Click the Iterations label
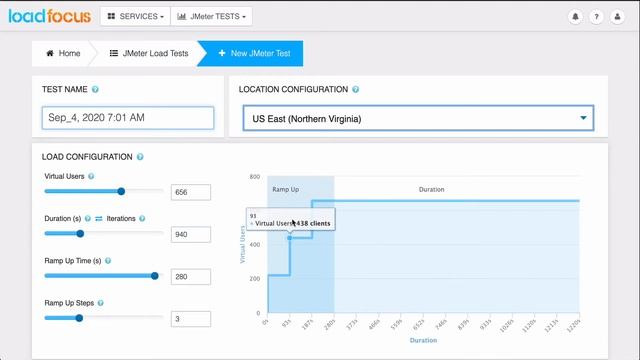Image resolution: width=640 pixels, height=360 pixels. pyautogui.click(x=121, y=218)
